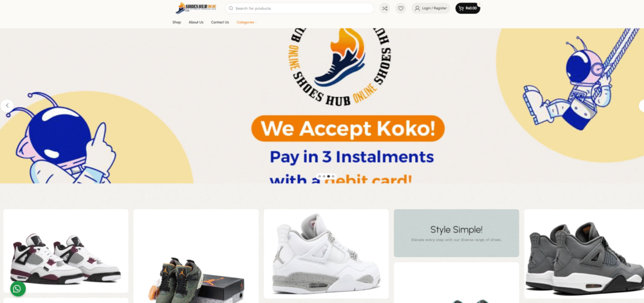This screenshot has width=644, height=303.
Task: Open the Contact Us page
Action: point(219,22)
